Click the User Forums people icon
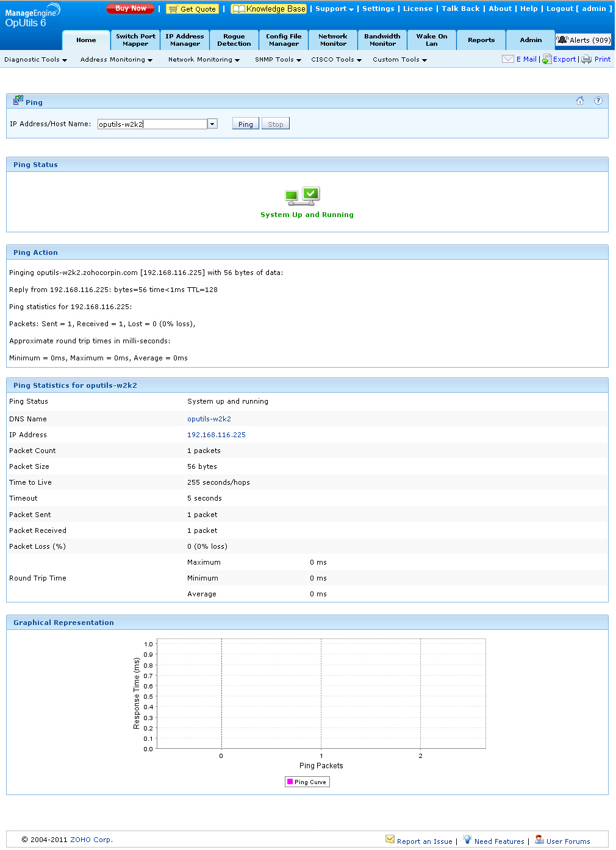The width and height of the screenshot is (616, 850). pos(539,840)
